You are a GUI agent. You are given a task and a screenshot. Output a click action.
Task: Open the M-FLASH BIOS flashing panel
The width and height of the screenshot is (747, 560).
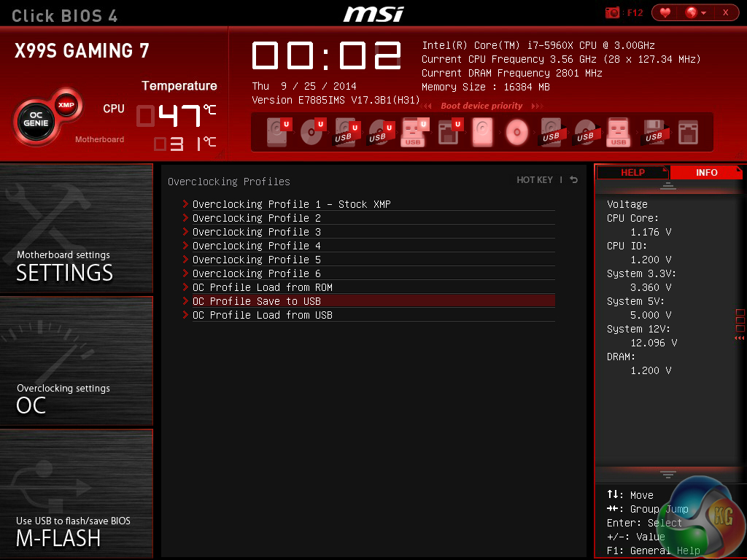(76, 494)
